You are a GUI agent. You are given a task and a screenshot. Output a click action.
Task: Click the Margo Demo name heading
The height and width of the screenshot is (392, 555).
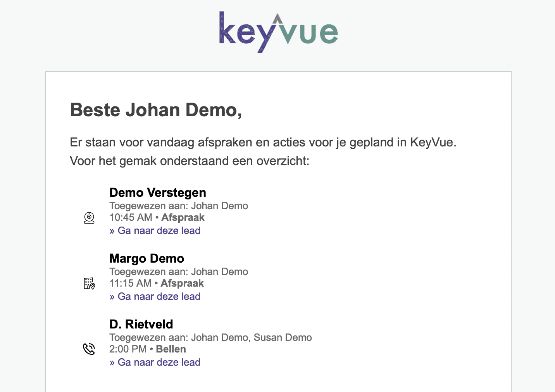[147, 258]
